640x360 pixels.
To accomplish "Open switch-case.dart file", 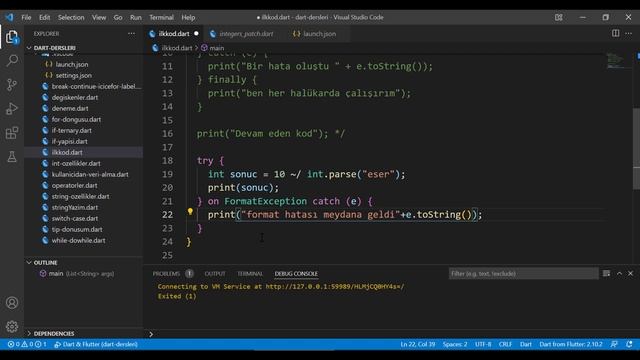I will point(75,218).
